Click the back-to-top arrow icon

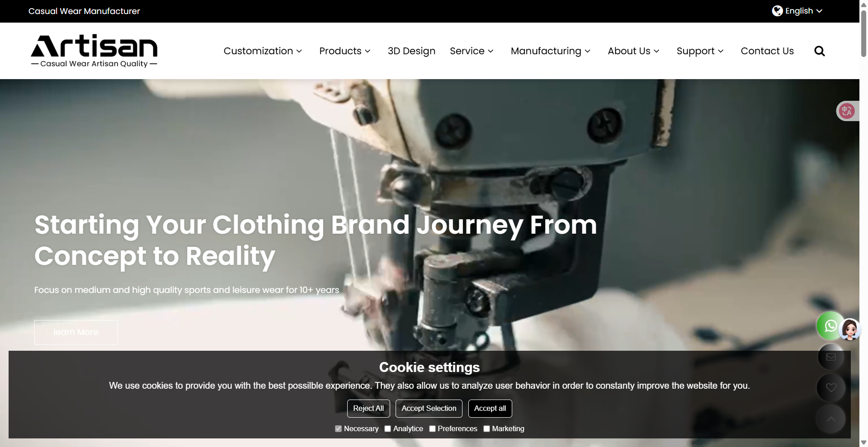[831, 419]
